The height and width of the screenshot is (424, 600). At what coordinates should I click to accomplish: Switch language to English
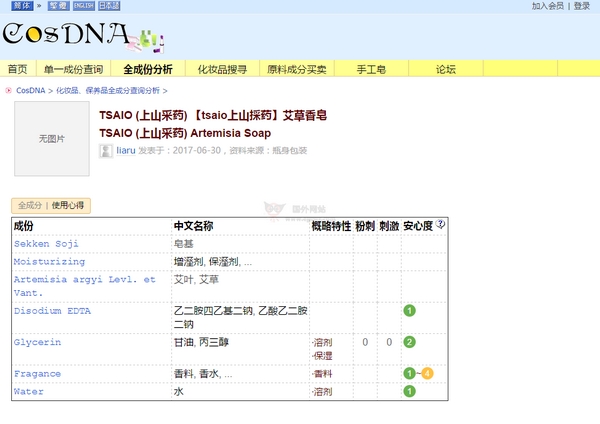click(84, 6)
